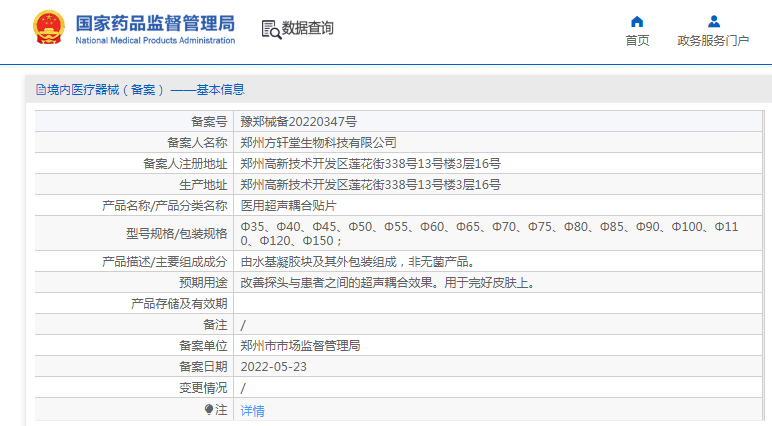
Task: Click the 备案人注册地址 label cell
Action: (134, 164)
